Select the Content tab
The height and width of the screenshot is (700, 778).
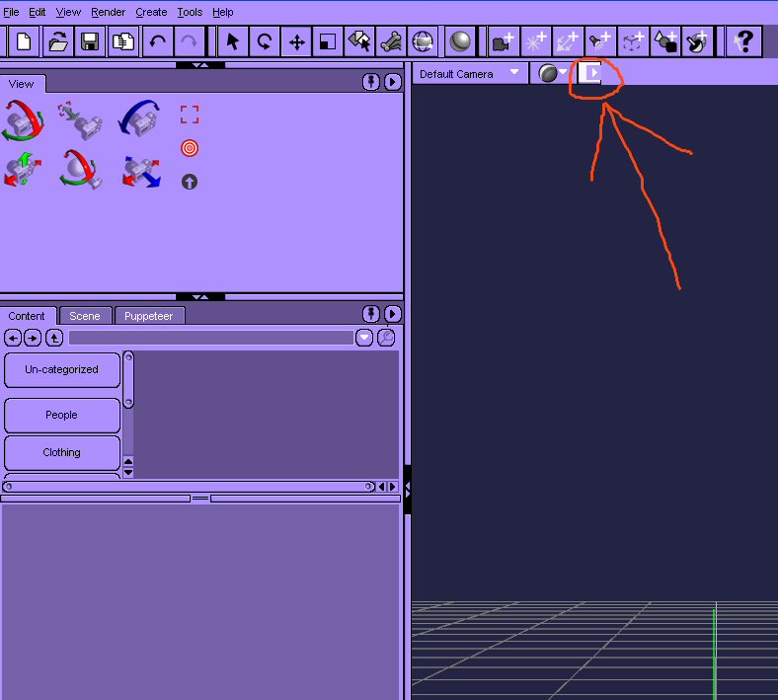pyautogui.click(x=27, y=316)
